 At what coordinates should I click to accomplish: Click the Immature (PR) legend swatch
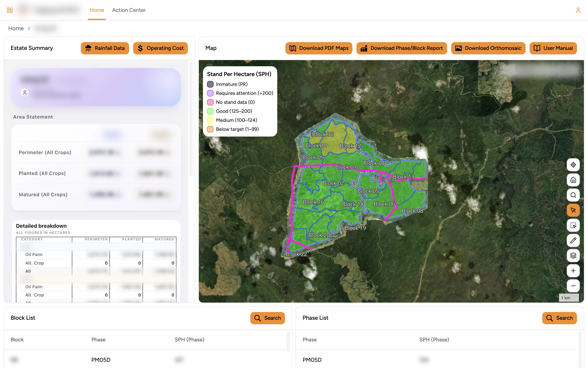(210, 84)
